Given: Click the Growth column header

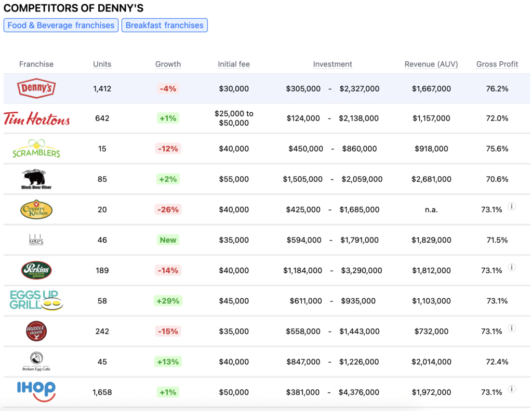Looking at the screenshot, I should [x=168, y=64].
